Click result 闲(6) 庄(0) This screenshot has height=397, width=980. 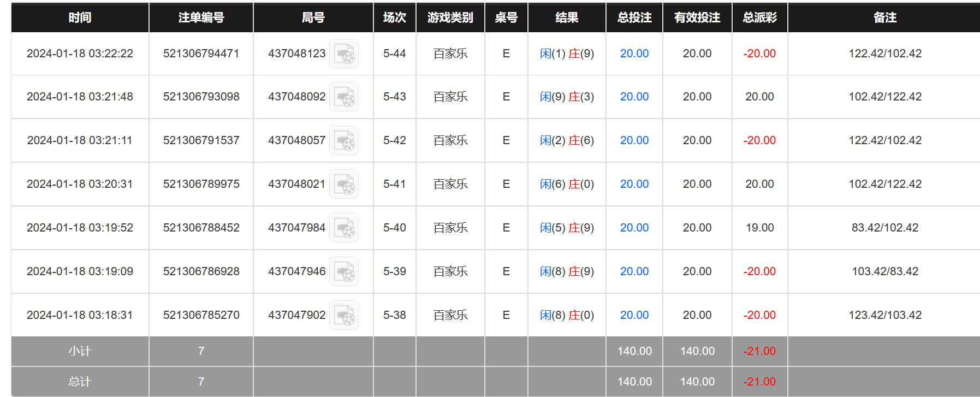[567, 184]
